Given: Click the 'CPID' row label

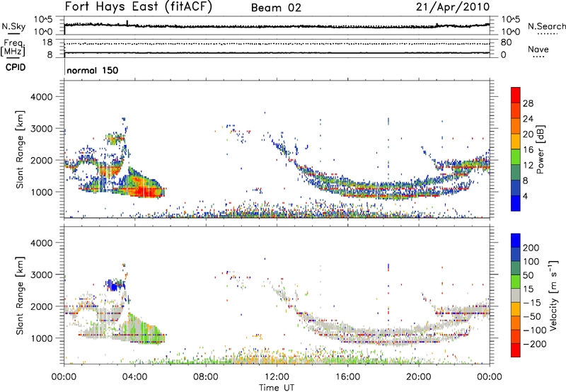Looking at the screenshot, I should click(x=16, y=67).
